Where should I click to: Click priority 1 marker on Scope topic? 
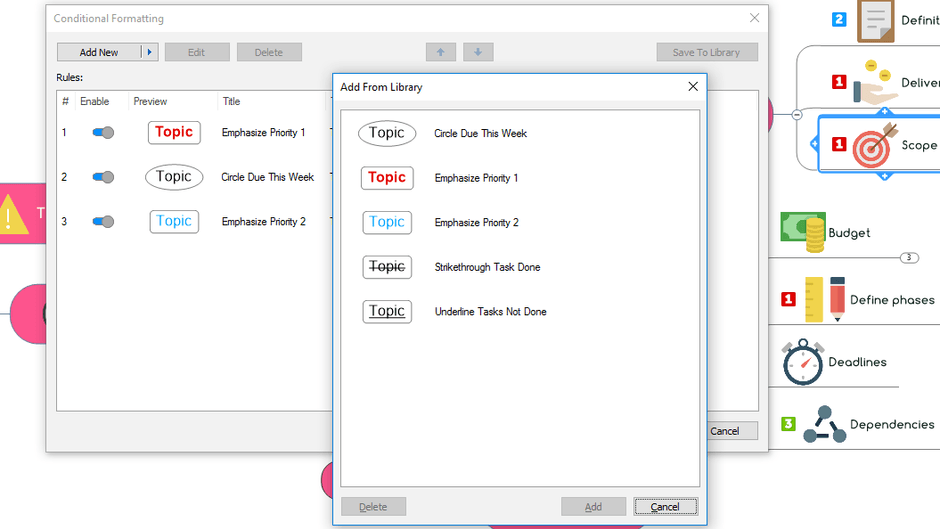pos(839,145)
